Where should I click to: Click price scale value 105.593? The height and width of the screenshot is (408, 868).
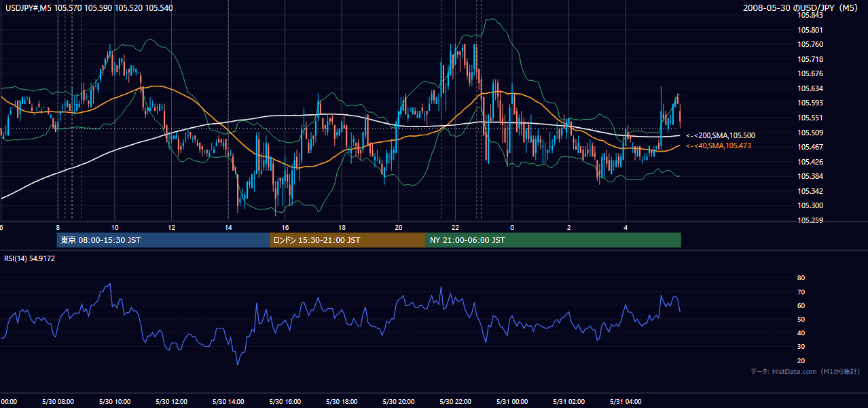[x=811, y=103]
